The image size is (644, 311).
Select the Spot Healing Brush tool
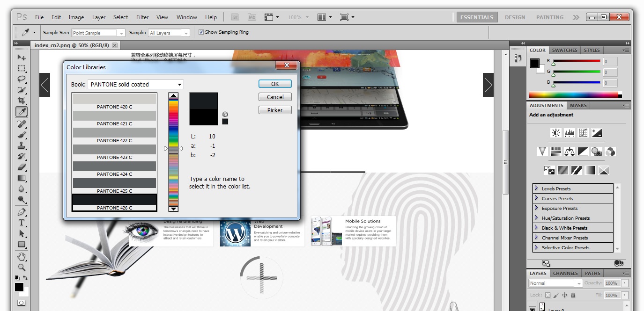point(22,123)
